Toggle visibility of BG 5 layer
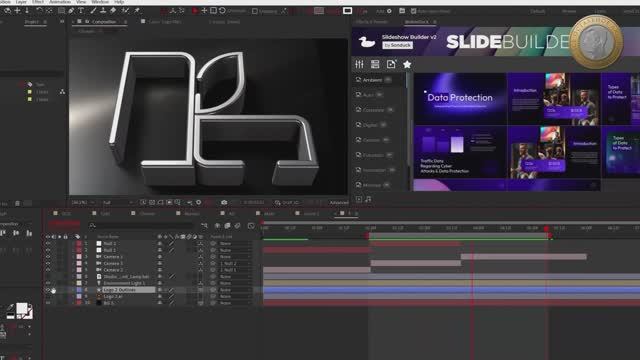The image size is (640, 360). [48, 303]
